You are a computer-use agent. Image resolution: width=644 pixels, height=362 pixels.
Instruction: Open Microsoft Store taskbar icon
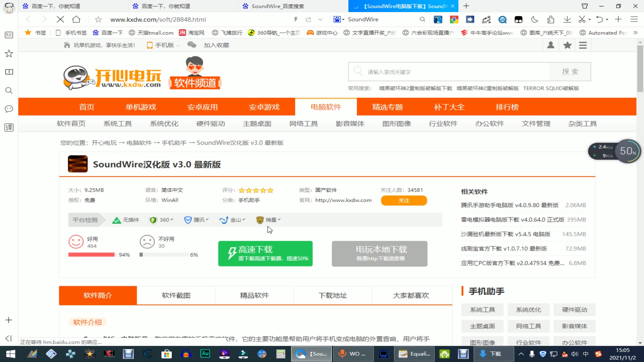pyautogui.click(x=166, y=354)
